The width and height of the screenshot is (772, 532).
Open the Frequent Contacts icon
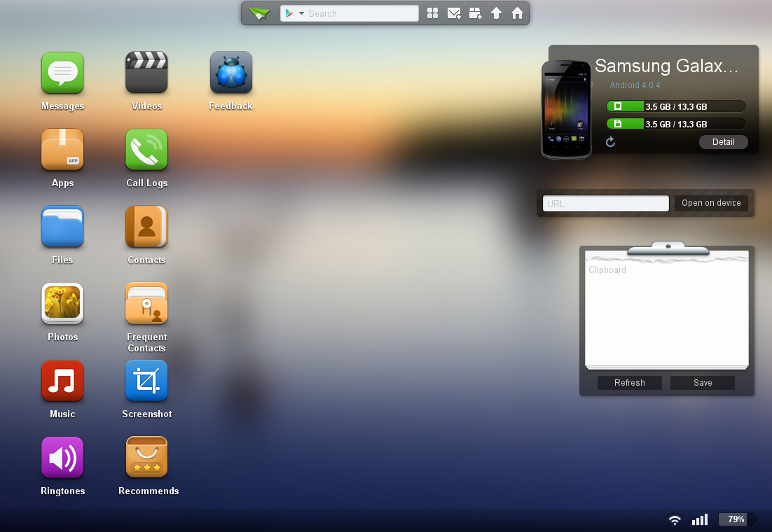click(x=146, y=303)
